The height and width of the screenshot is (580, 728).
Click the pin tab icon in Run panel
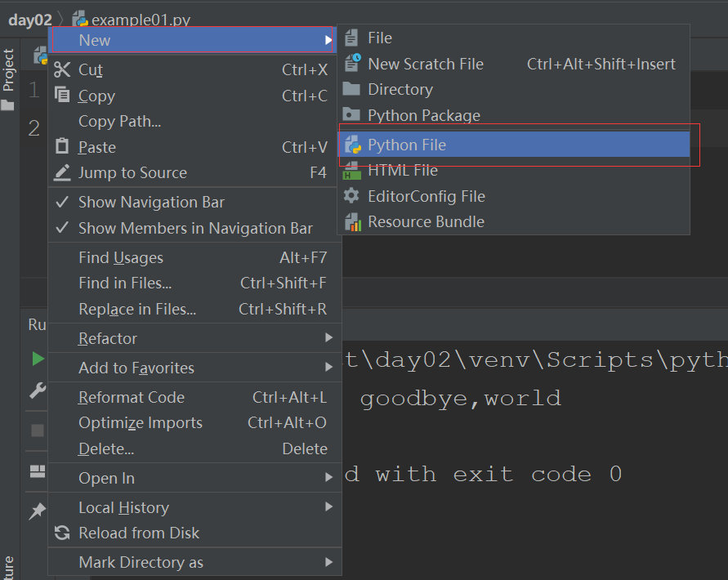[37, 511]
